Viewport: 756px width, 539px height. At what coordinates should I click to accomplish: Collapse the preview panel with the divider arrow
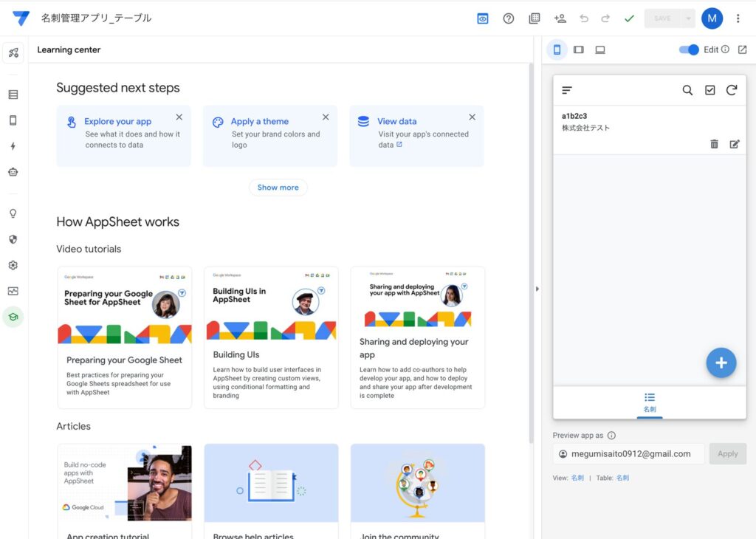pyautogui.click(x=537, y=289)
